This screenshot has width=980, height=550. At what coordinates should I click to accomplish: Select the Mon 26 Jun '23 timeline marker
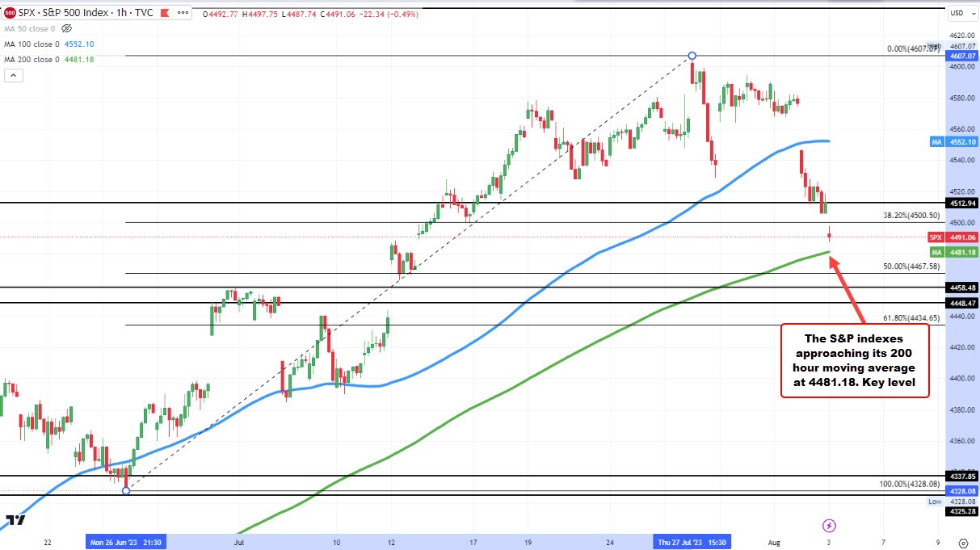(126, 542)
